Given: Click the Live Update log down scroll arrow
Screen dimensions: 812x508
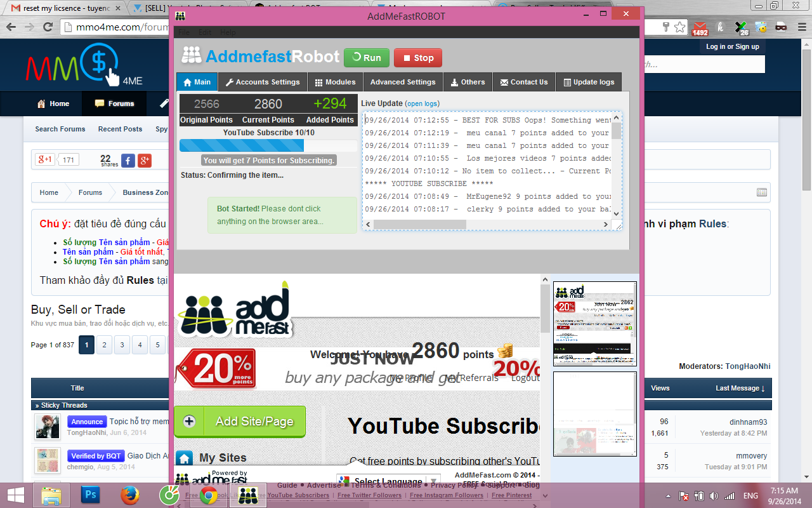Looking at the screenshot, I should [x=616, y=214].
